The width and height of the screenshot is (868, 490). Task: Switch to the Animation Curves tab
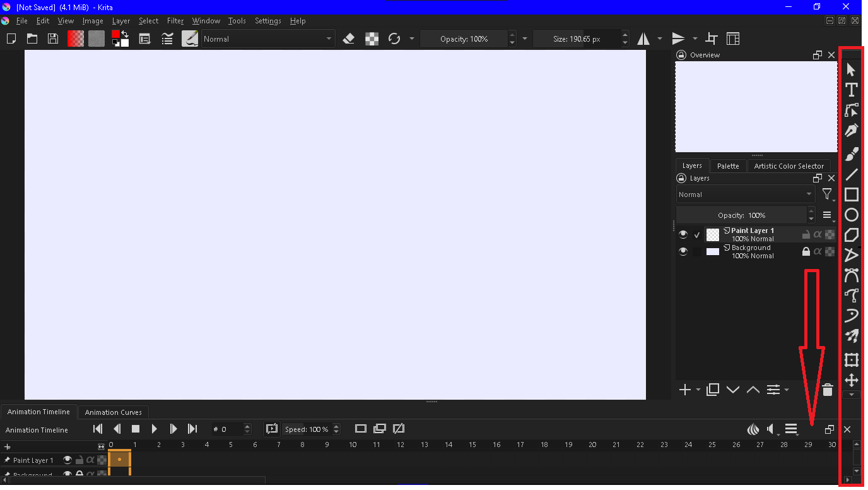click(113, 412)
